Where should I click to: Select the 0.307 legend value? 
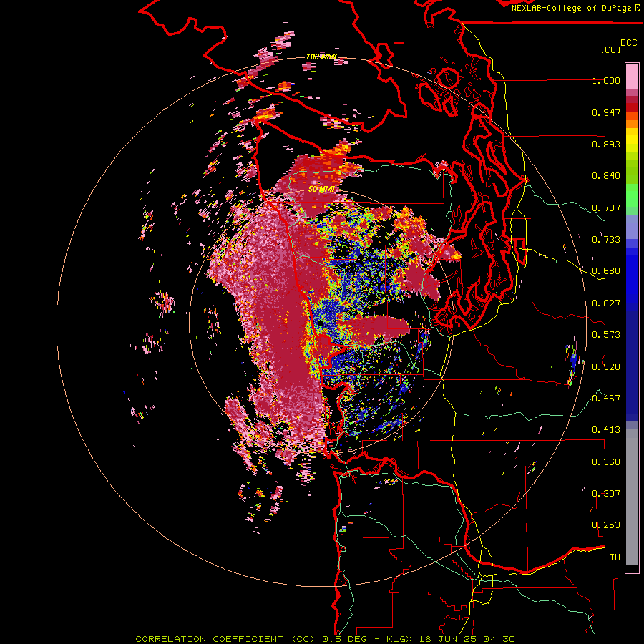pos(606,493)
